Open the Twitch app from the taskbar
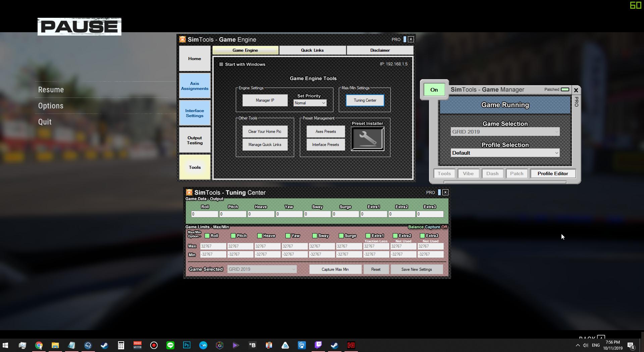The height and width of the screenshot is (352, 644). tap(318, 345)
